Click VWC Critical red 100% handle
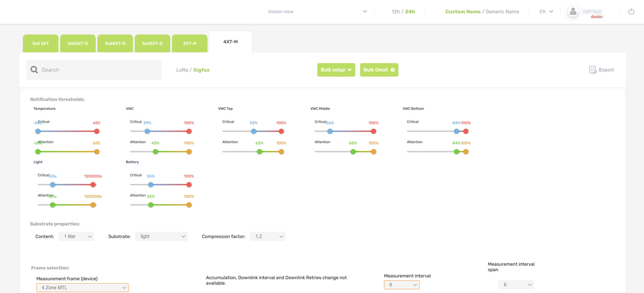The image size is (644, 293). coord(189,131)
